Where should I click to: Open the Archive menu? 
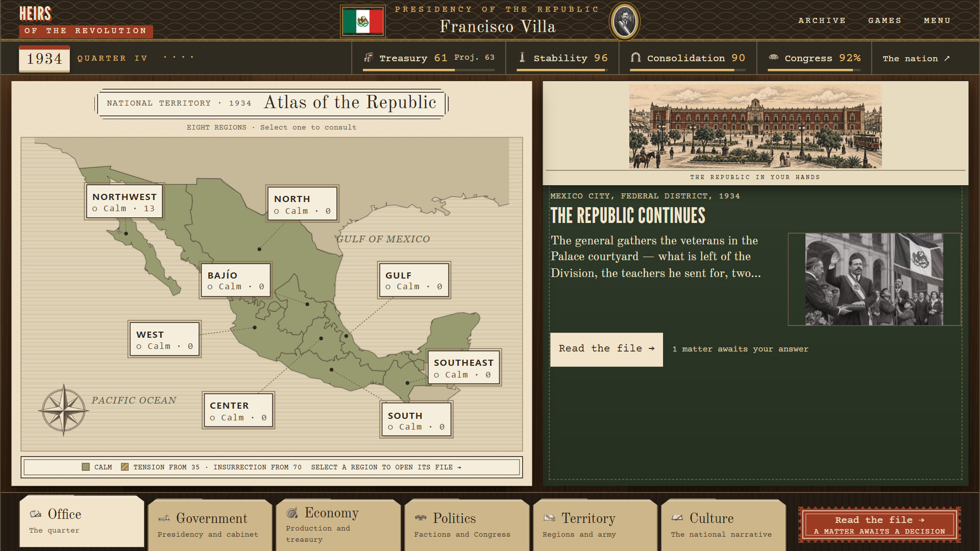(x=822, y=20)
